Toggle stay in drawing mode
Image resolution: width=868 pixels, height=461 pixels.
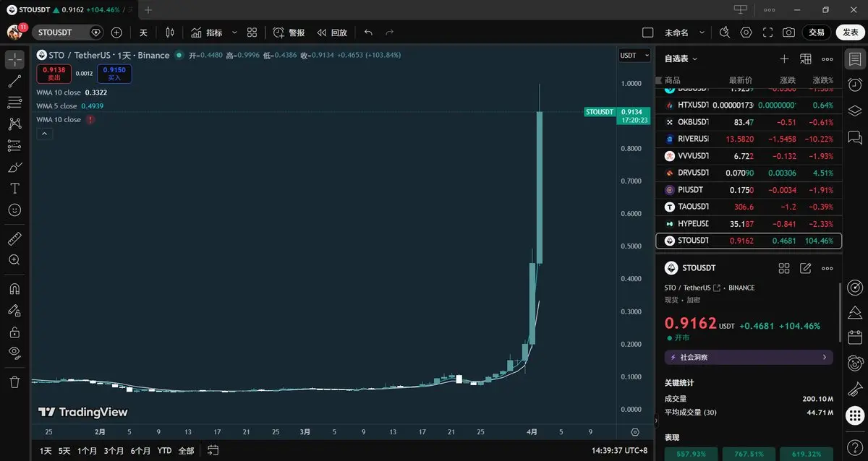point(14,311)
